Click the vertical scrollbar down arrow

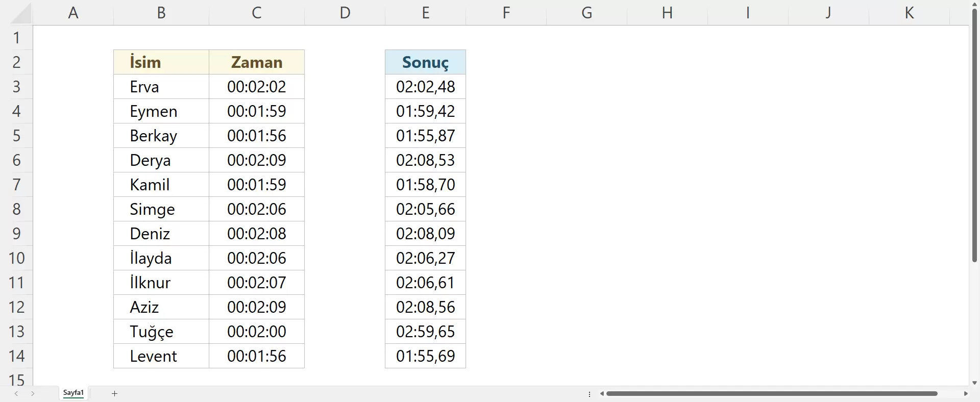click(x=974, y=383)
